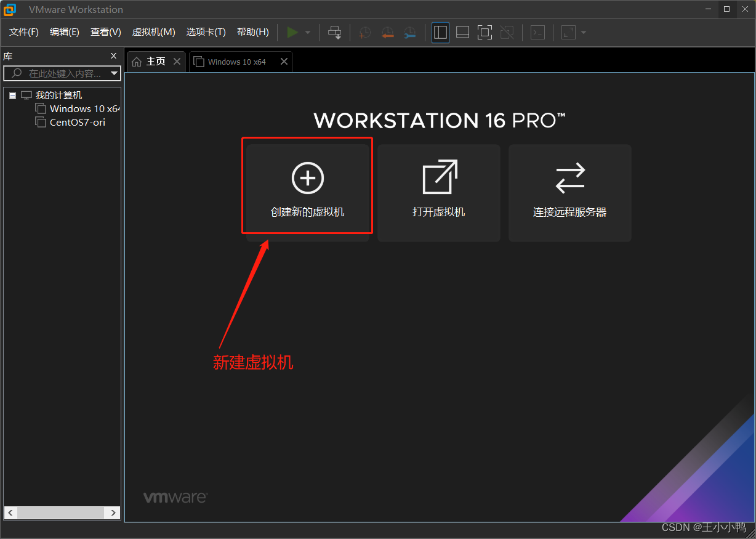Viewport: 756px width, 539px height.
Task: Click the revert to snapshot icon
Action: 387,33
